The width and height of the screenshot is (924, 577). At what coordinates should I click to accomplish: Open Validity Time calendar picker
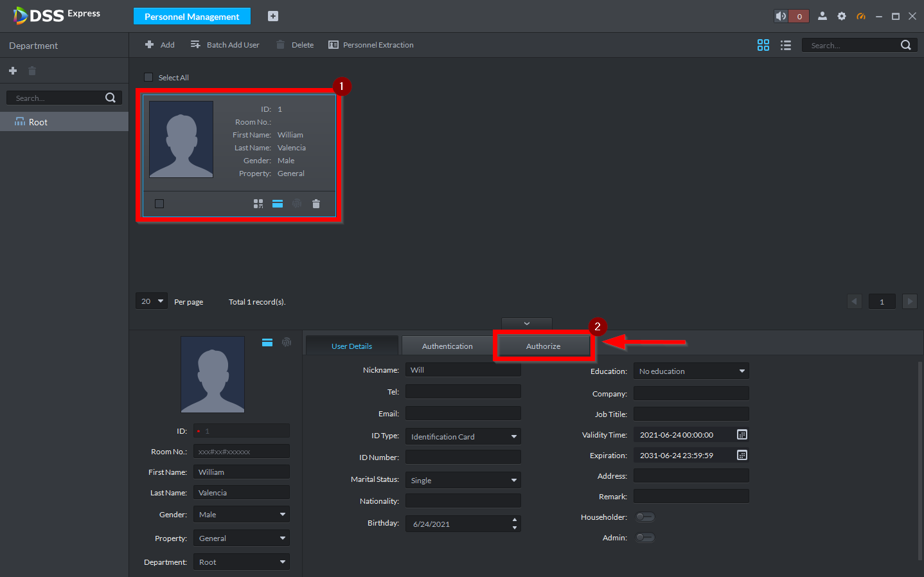point(742,435)
